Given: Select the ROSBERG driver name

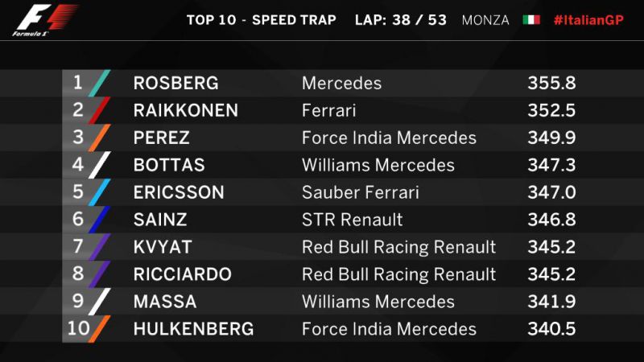Looking at the screenshot, I should tap(175, 84).
